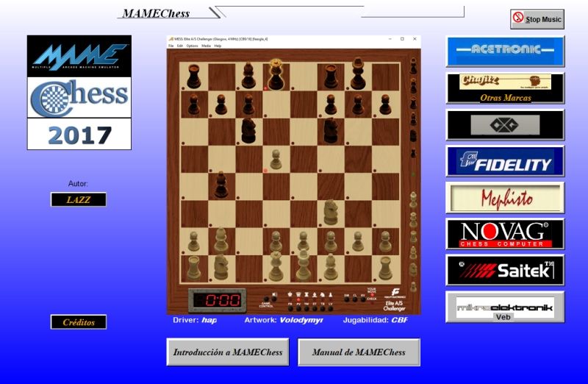Screen dimensions: 588x384
Task: Open the Edit menu in MESS window
Action: [x=180, y=46]
